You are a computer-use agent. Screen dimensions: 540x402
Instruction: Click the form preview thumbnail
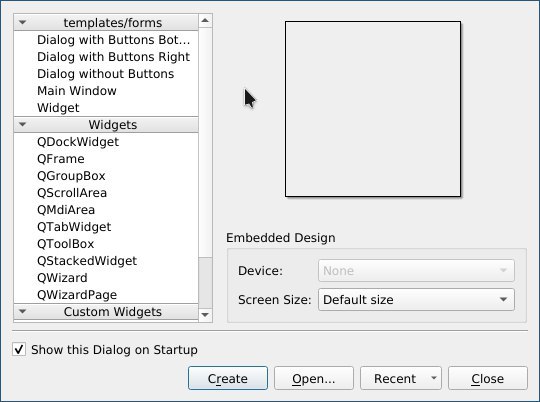373,109
